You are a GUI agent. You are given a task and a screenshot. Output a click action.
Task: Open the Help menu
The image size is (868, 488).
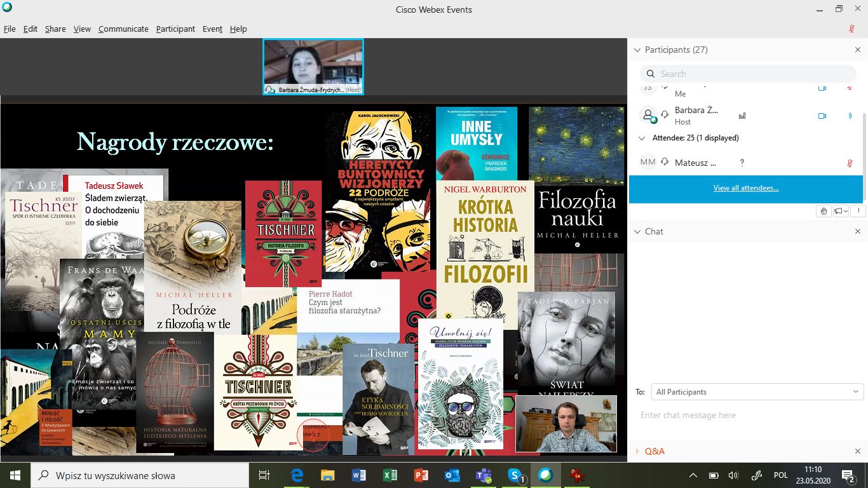[x=238, y=29]
